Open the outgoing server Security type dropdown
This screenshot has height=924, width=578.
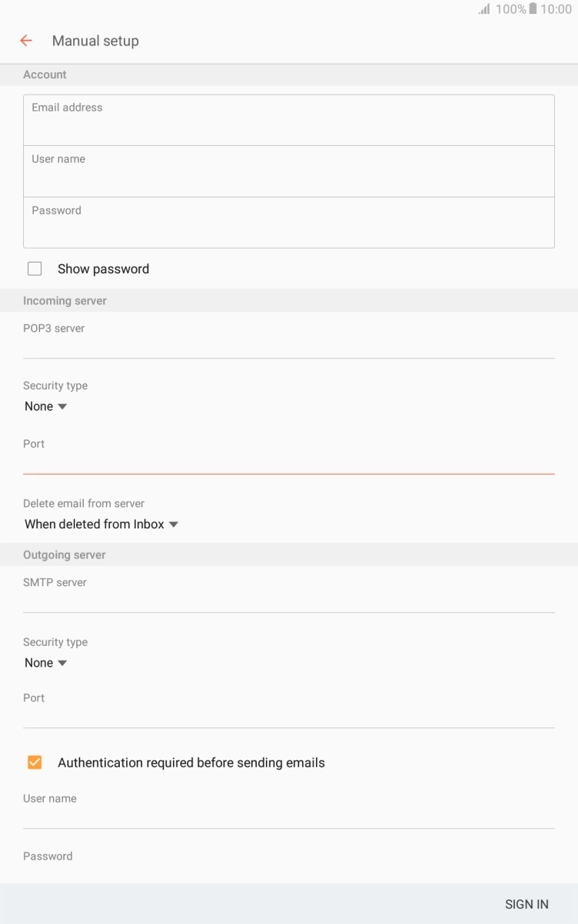[x=46, y=662]
